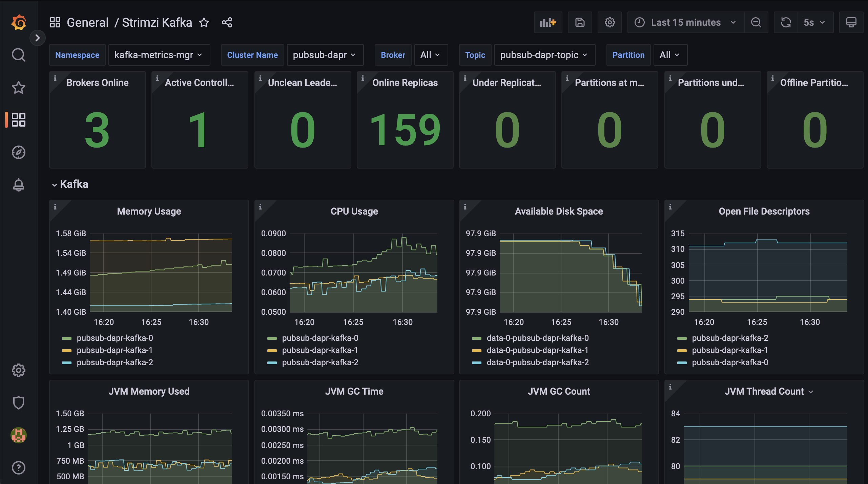Open 5s refresh interval menu
This screenshot has height=484, width=868.
815,23
